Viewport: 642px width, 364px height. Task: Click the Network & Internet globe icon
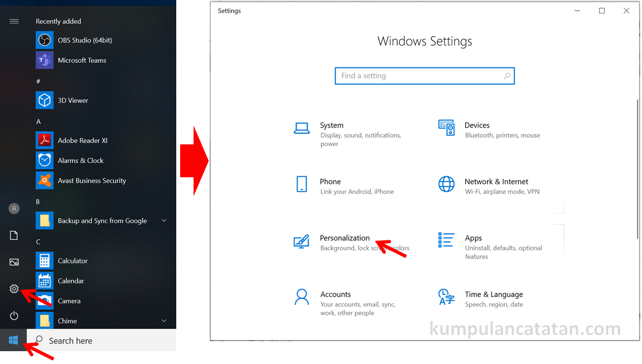[446, 184]
